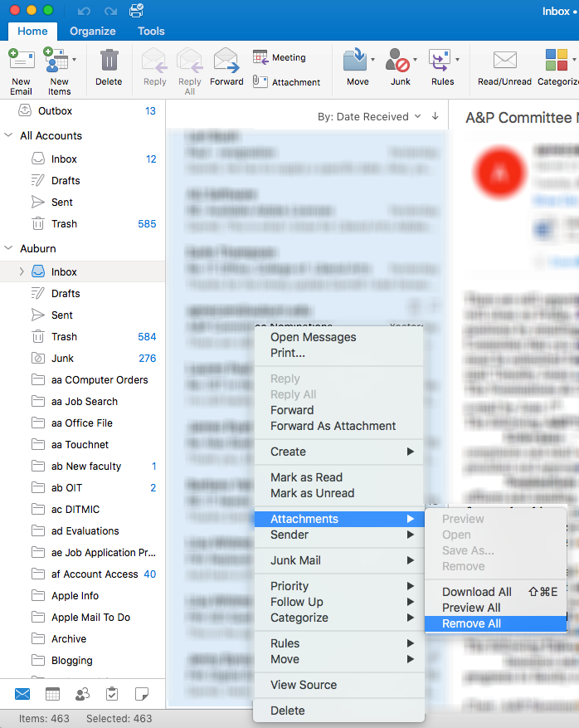Switch to Mail view at bottom
The height and width of the screenshot is (728, 579).
pyautogui.click(x=22, y=694)
